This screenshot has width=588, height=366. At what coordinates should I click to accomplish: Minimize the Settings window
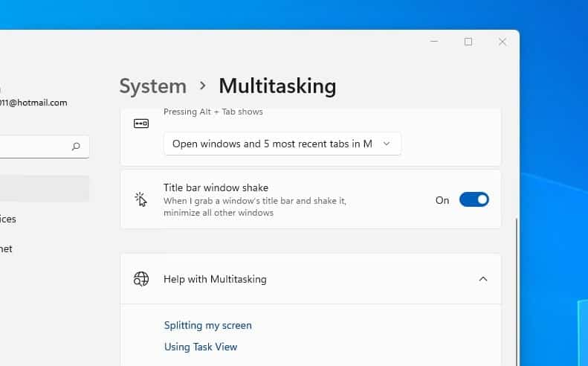pos(433,42)
